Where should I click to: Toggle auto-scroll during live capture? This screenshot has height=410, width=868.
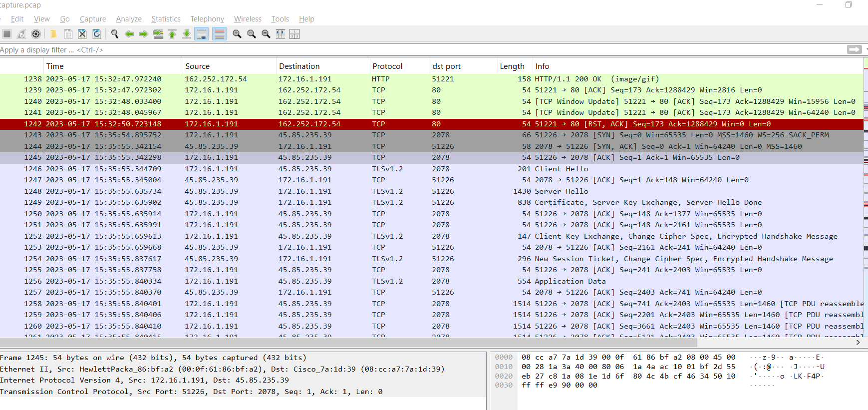(202, 34)
